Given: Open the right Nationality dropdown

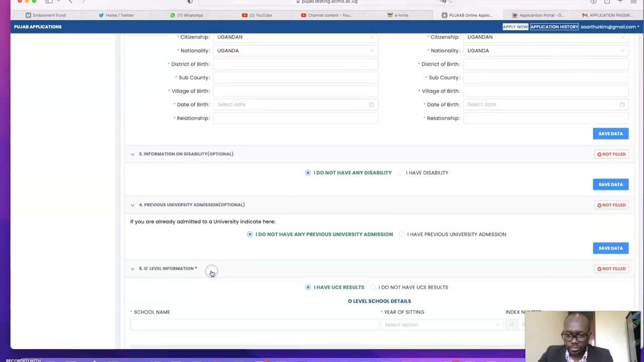Looking at the screenshot, I should [x=546, y=50].
